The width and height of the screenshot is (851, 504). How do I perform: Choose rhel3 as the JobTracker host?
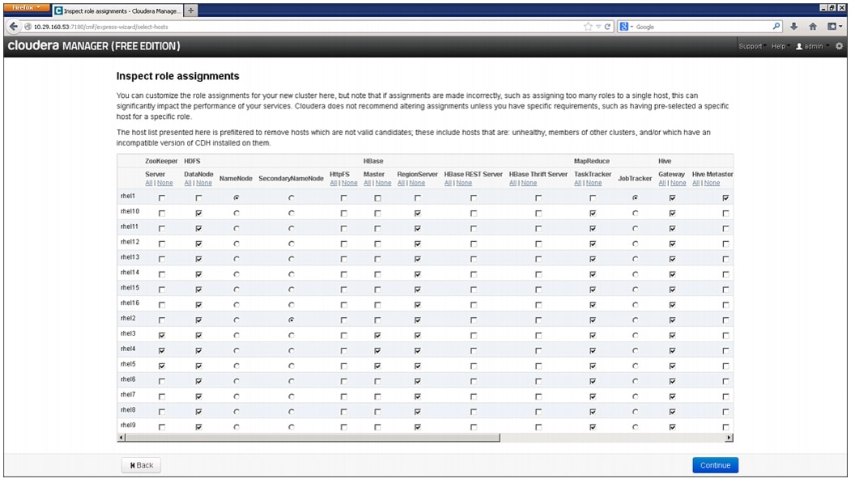[x=635, y=335]
